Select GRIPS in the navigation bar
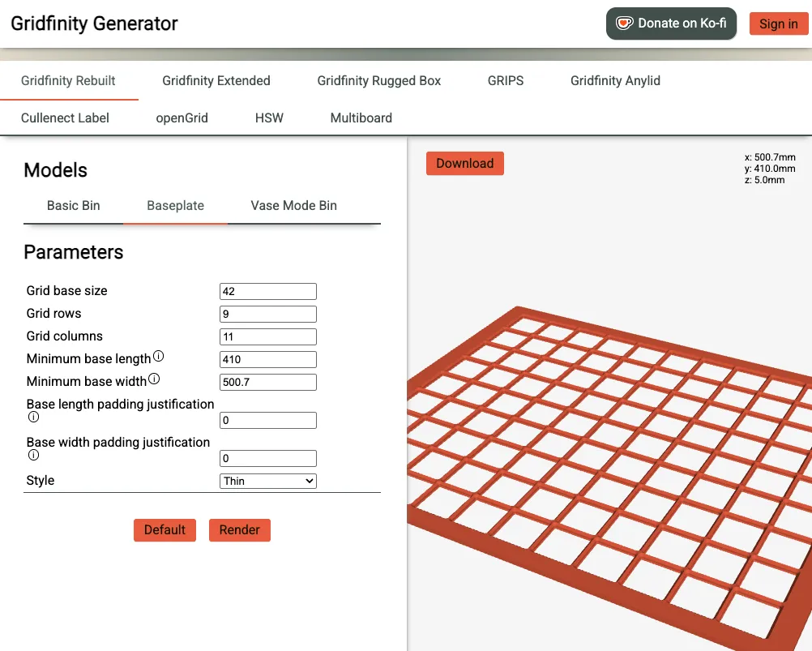This screenshot has width=812, height=651. [x=505, y=80]
